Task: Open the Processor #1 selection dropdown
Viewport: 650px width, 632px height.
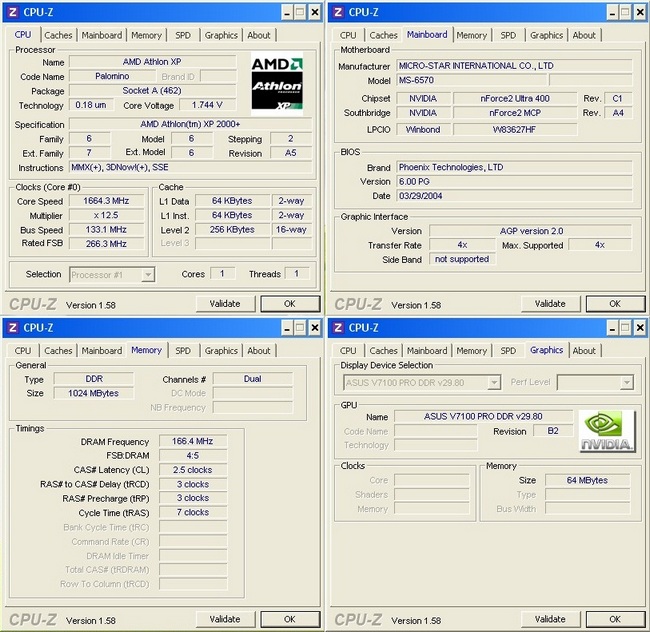Action: (x=147, y=274)
